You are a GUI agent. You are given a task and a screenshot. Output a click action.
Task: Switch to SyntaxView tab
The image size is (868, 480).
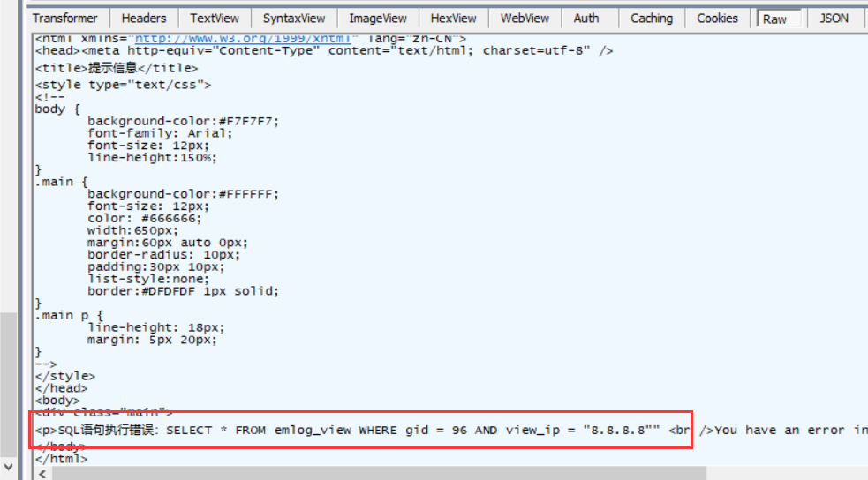(293, 18)
